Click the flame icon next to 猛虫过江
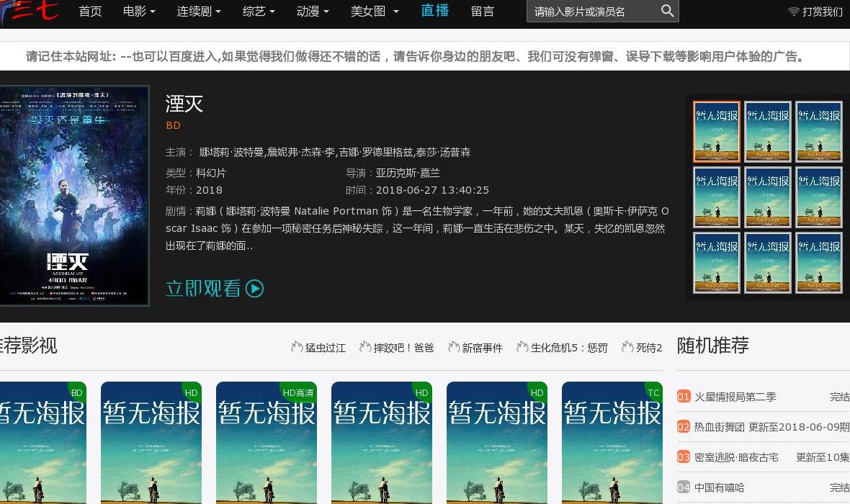 pos(297,347)
